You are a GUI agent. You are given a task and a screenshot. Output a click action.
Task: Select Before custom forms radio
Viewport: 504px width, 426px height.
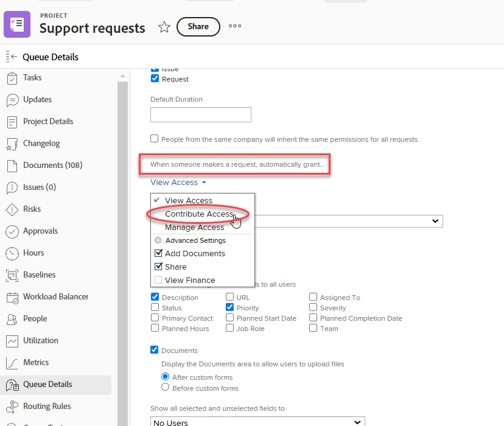tap(165, 387)
